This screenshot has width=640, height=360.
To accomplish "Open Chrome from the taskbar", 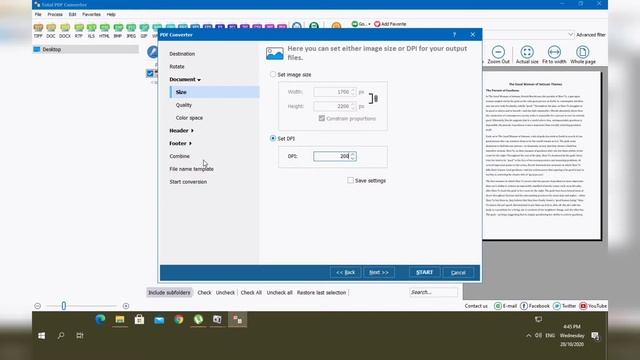I will click(x=179, y=320).
